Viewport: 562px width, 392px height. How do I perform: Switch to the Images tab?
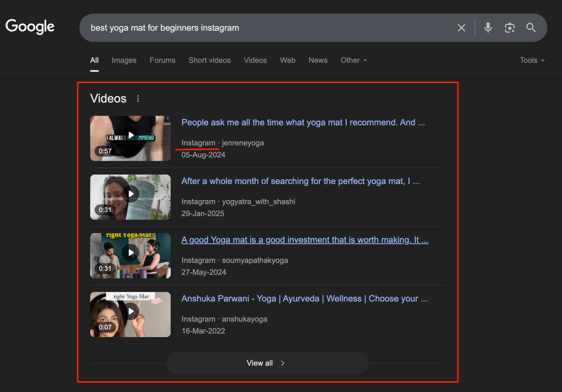[x=124, y=60]
